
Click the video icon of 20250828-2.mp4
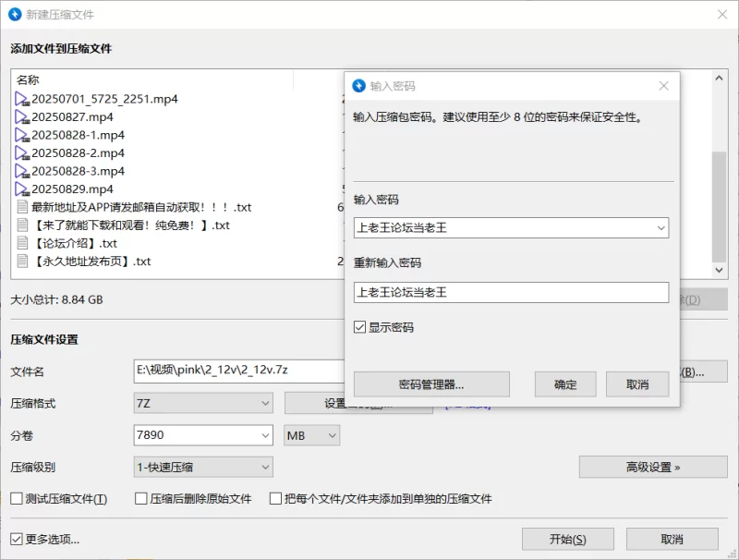click(22, 153)
